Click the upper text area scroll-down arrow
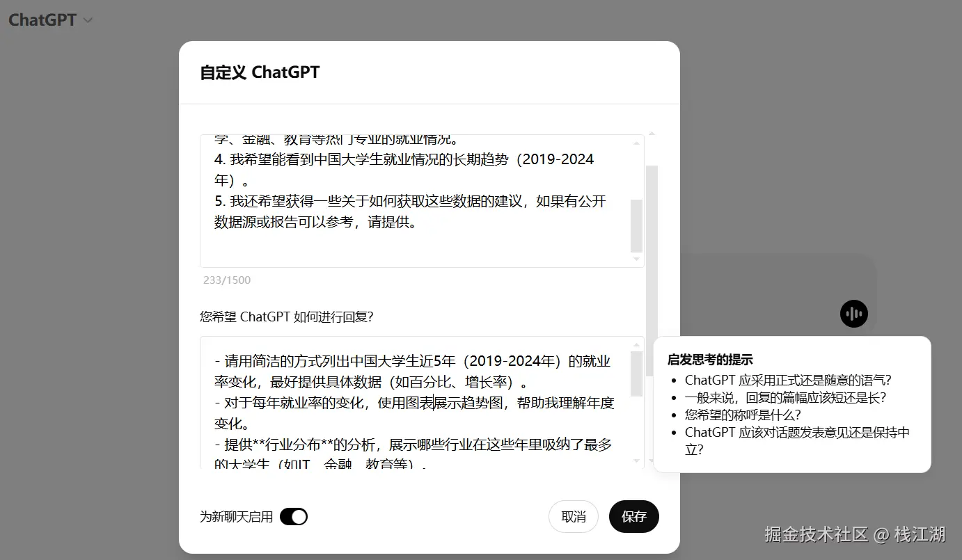Viewport: 962px width, 560px height. click(x=636, y=259)
